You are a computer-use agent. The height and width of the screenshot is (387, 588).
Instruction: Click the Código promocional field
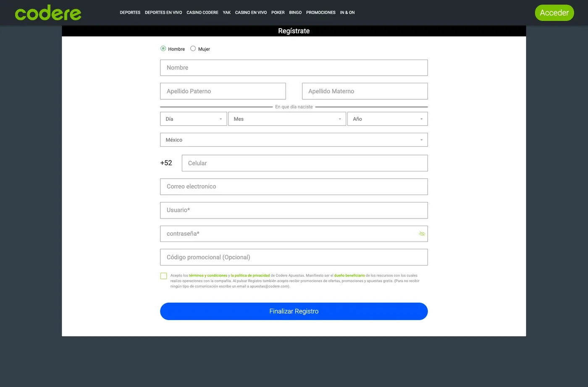(x=294, y=257)
